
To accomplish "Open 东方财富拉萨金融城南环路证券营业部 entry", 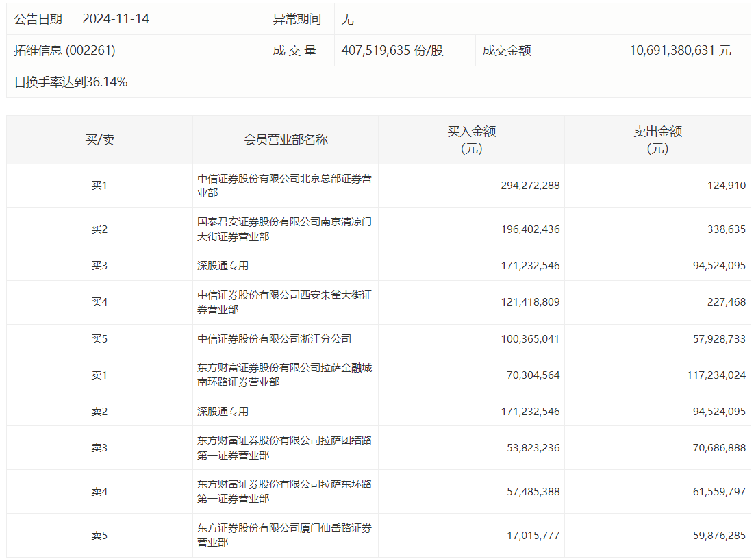I will [284, 375].
